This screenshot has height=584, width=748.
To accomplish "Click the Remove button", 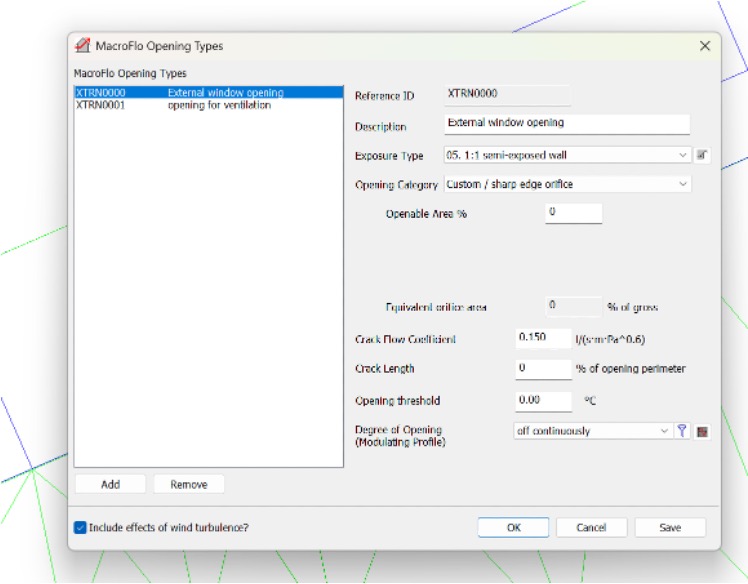I will (x=189, y=484).
